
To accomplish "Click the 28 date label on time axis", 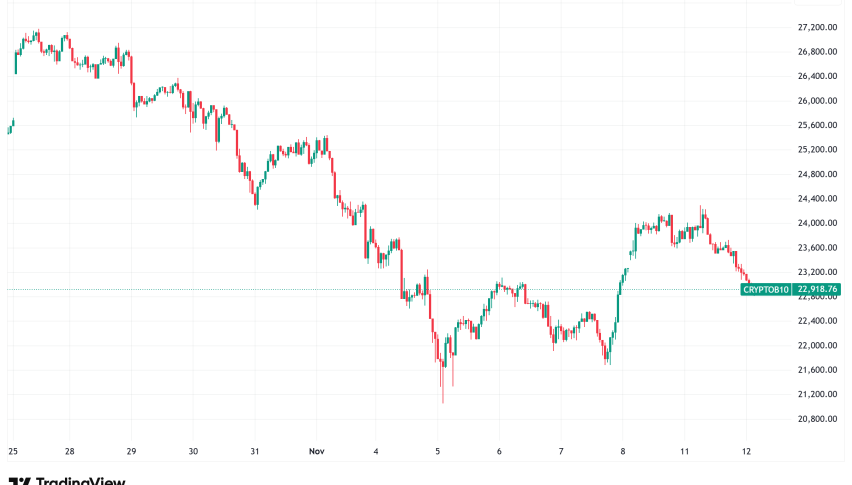I will coord(70,451).
